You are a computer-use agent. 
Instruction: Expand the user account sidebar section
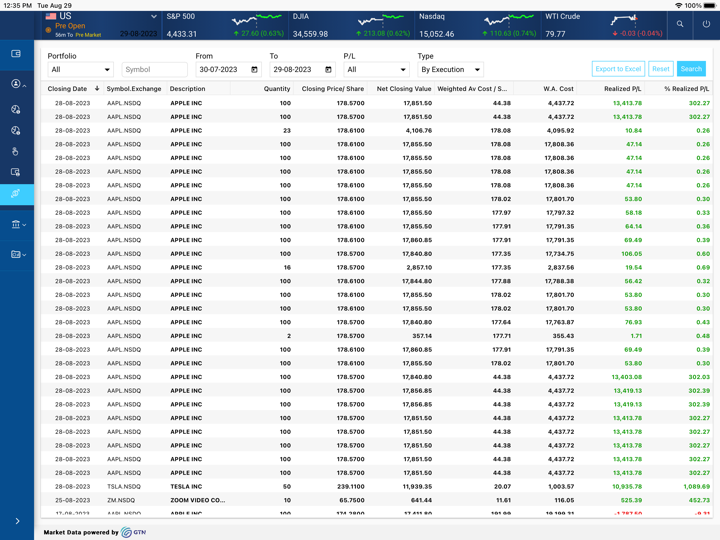16,84
